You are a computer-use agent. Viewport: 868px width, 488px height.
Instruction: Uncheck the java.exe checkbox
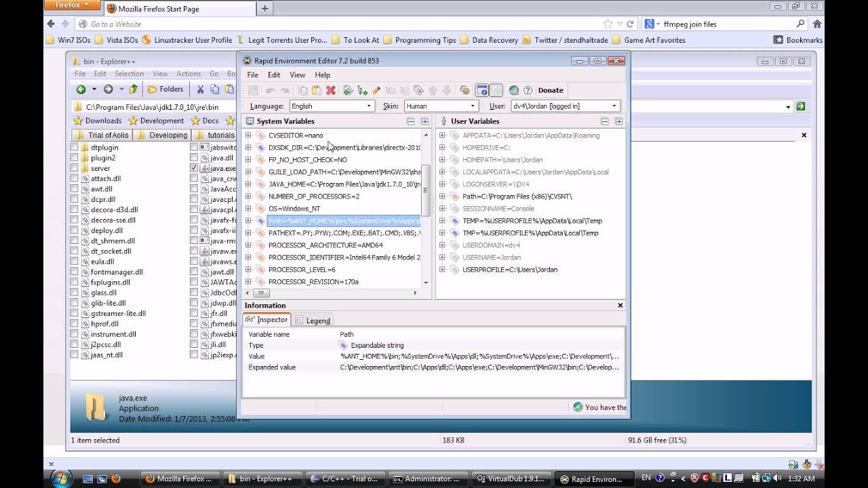[x=194, y=168]
